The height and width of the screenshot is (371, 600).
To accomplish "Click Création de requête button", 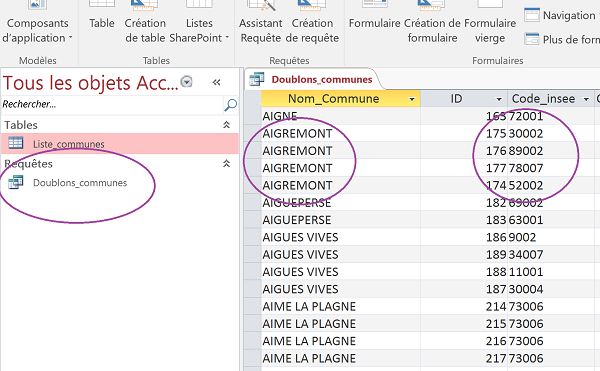I will [x=312, y=22].
